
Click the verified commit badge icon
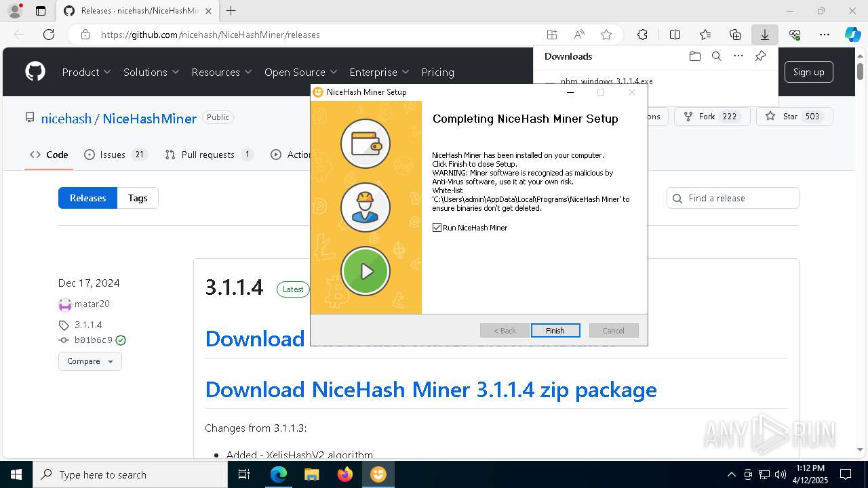point(121,340)
